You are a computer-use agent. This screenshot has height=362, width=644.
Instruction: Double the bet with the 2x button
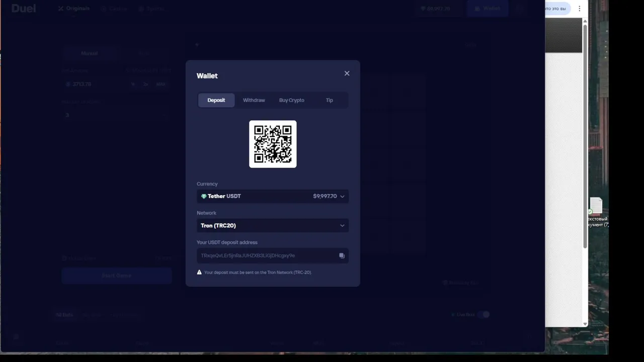[146, 84]
